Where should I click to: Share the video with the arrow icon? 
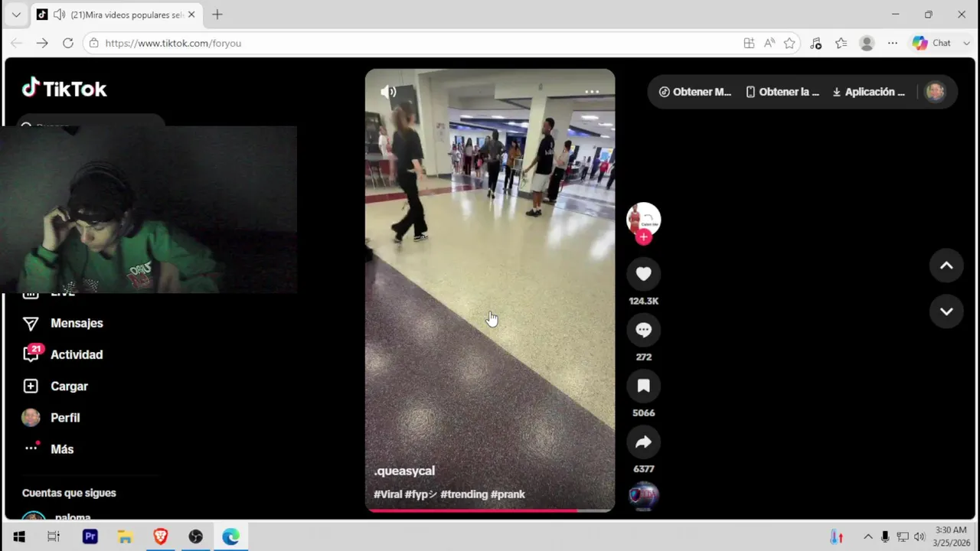644,442
